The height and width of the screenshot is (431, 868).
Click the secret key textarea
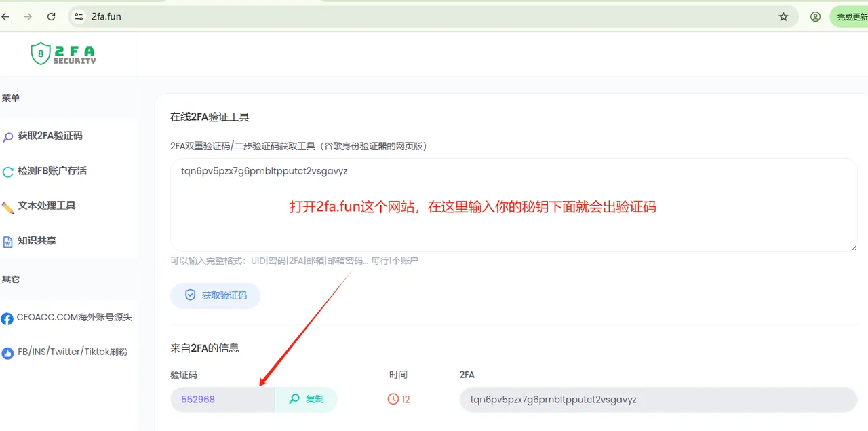coord(514,205)
